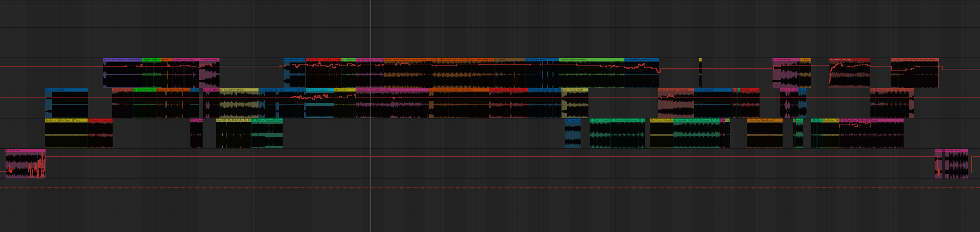Select the 'Check the Rhime' clip
The width and height of the screenshot is (980, 232).
542,73
